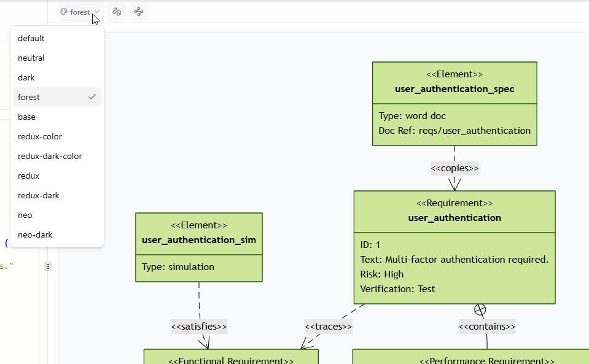Select the default theme option
589x364 pixels.
(x=57, y=38)
